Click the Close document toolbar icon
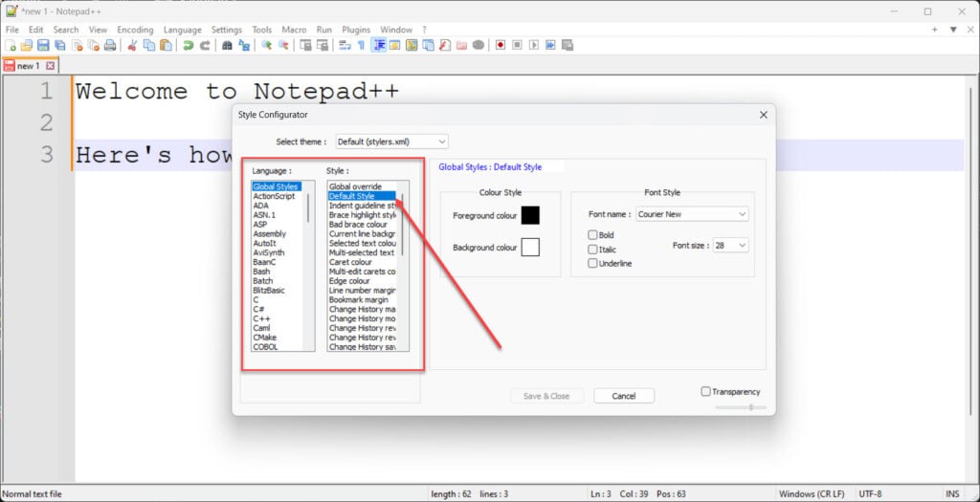The width and height of the screenshot is (980, 502). tap(77, 45)
